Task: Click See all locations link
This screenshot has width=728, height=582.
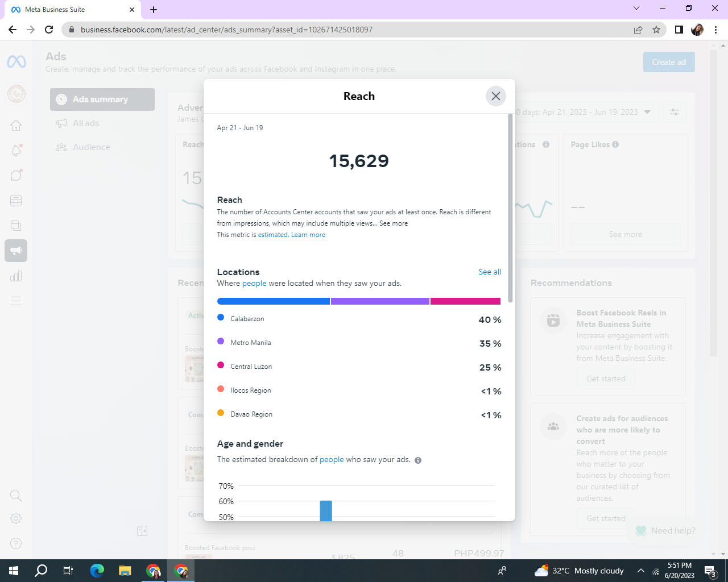Action: (490, 272)
